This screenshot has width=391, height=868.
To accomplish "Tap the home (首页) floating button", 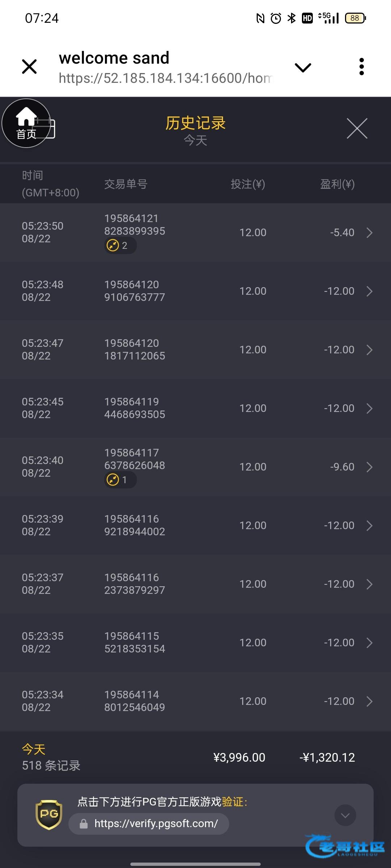I will [26, 123].
